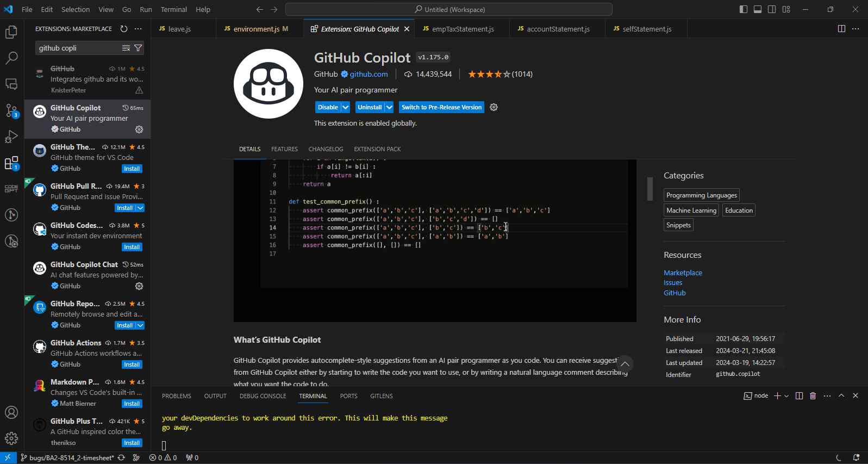Open the Selection menu
The image size is (868, 464).
point(76,9)
